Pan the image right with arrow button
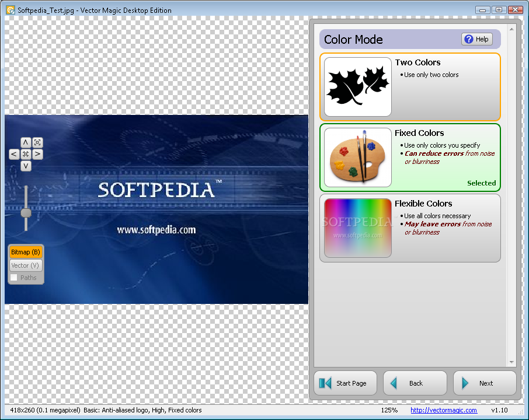Viewport: 529px width, 420px height. point(37,155)
